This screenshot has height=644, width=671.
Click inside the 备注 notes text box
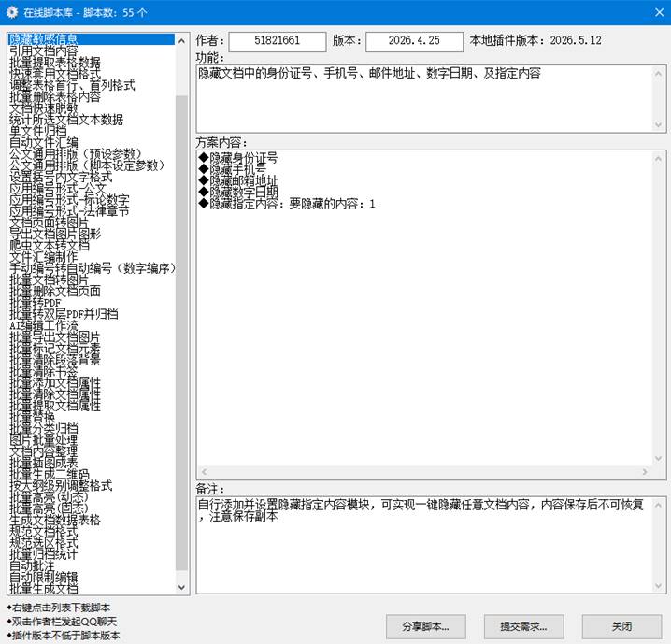[x=423, y=545]
